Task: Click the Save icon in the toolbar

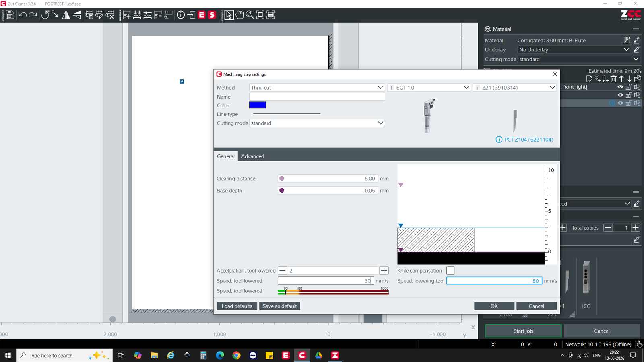Action: [x=10, y=15]
